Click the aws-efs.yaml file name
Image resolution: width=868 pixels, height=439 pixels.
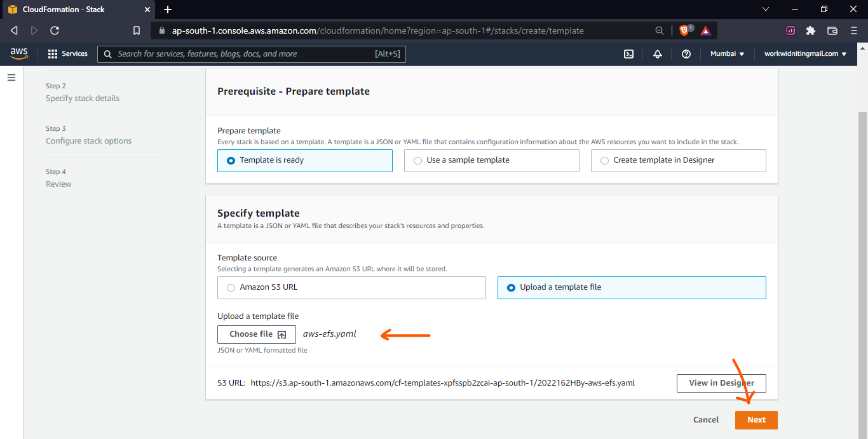click(x=330, y=334)
